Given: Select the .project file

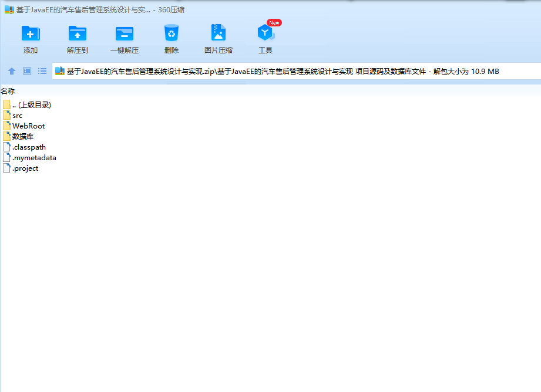Looking at the screenshot, I should pyautogui.click(x=21, y=168).
